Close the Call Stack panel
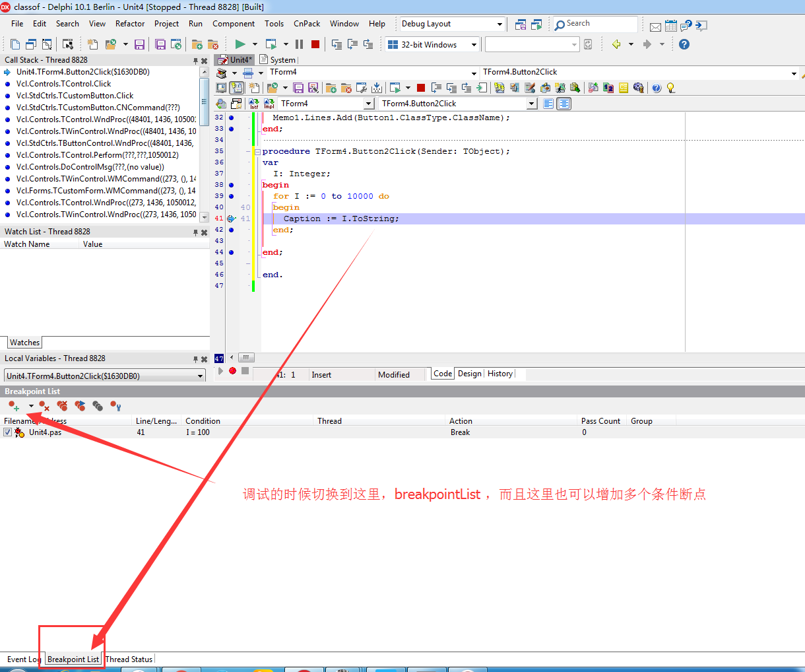The height and width of the screenshot is (672, 805). click(205, 61)
